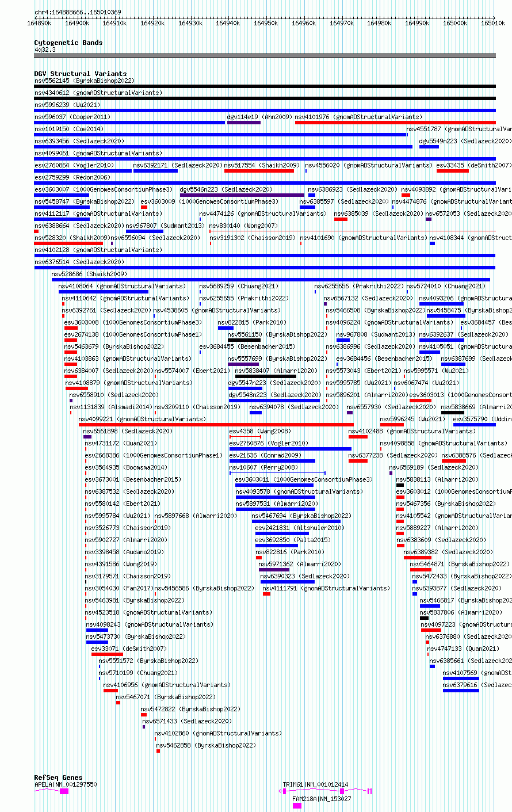512x812 pixels.
Task: Select nsv6376514 (Sedlazeck2020) label
Action: coord(79,262)
